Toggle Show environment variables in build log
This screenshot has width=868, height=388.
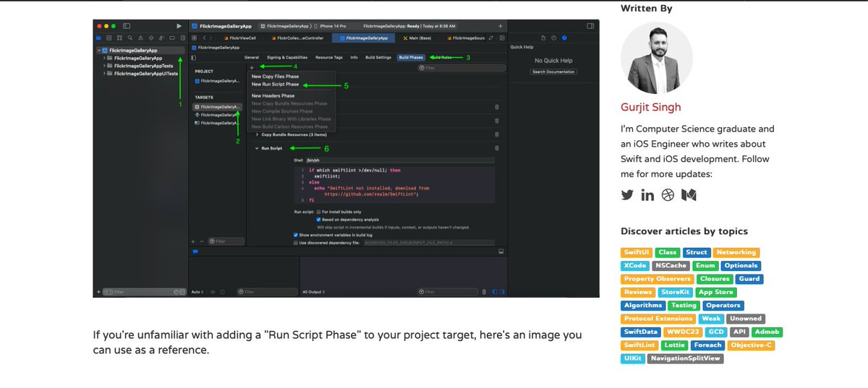(297, 235)
